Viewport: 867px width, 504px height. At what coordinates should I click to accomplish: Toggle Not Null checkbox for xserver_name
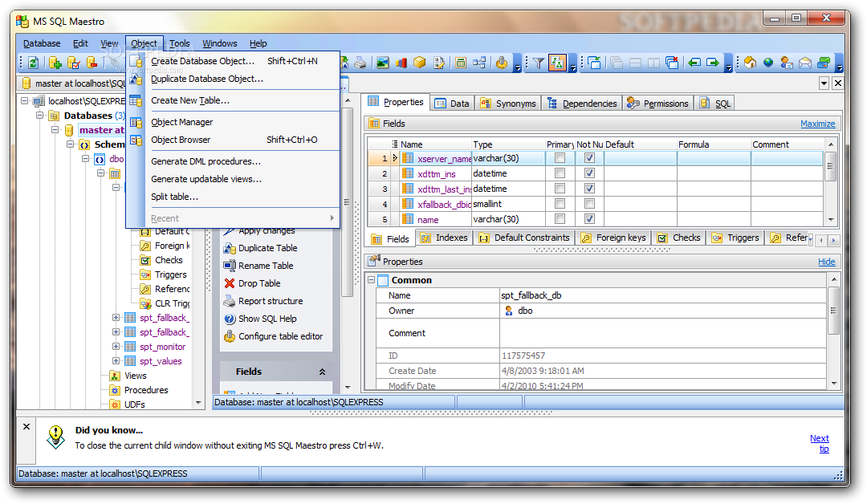point(589,158)
